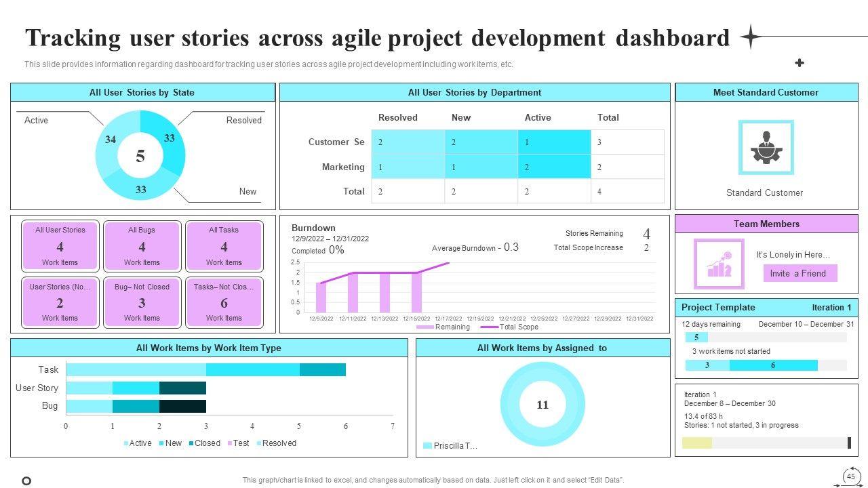Viewport: 868px width, 488px height.
Task: Click the Marketing row Active cell
Action: point(554,167)
